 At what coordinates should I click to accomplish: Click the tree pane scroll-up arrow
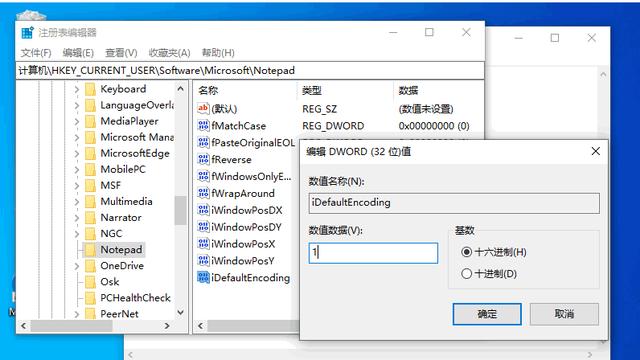tap(180, 89)
